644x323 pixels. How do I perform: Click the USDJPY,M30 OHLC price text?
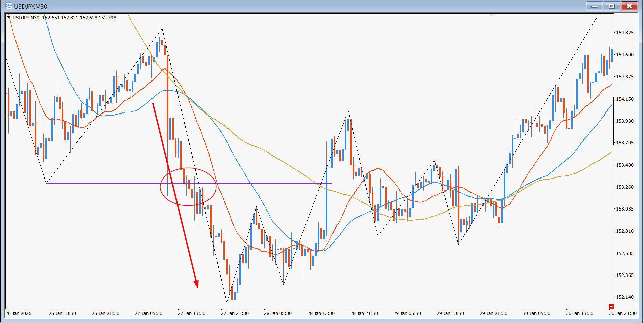coord(79,18)
